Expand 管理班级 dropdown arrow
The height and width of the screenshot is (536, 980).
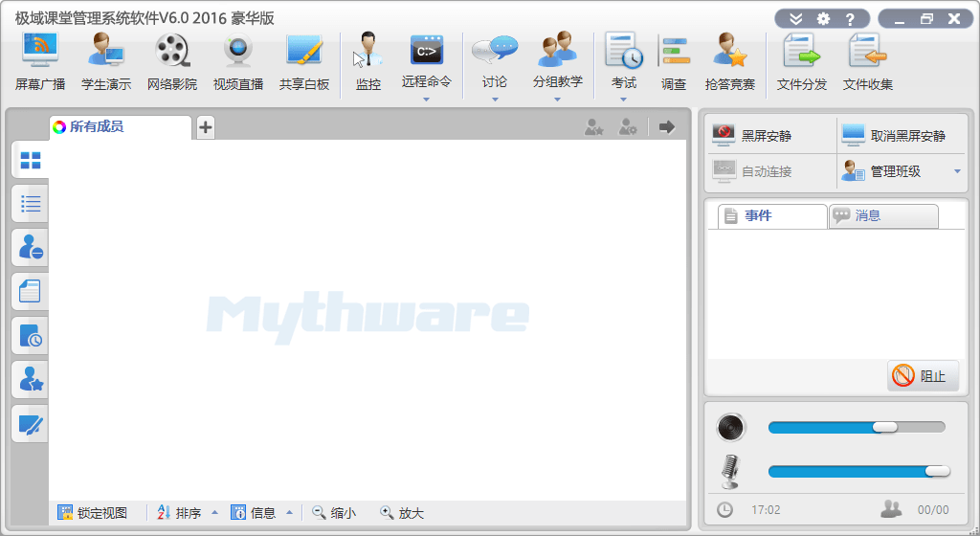click(x=957, y=171)
